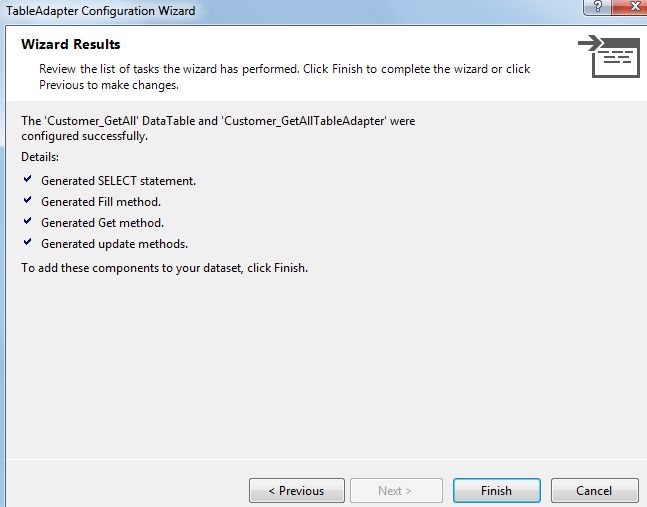Click the 'Generated SELECT statement.' text
This screenshot has height=507, width=647.
pos(118,181)
